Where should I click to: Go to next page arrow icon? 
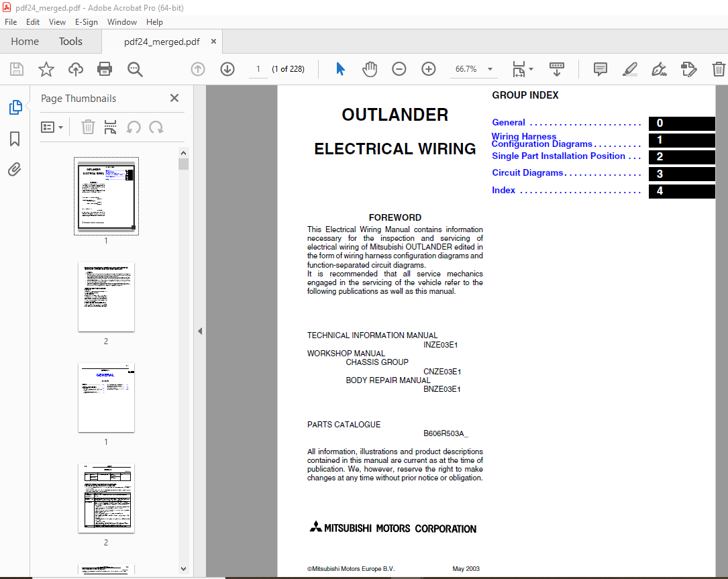[227, 69]
